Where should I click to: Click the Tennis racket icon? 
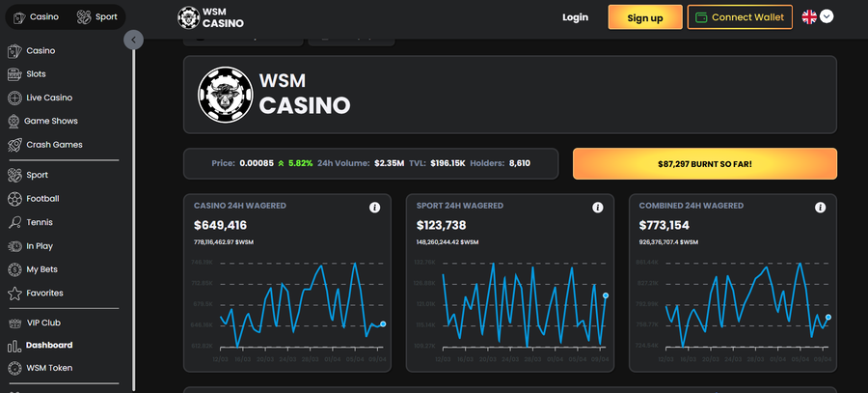pos(14,223)
